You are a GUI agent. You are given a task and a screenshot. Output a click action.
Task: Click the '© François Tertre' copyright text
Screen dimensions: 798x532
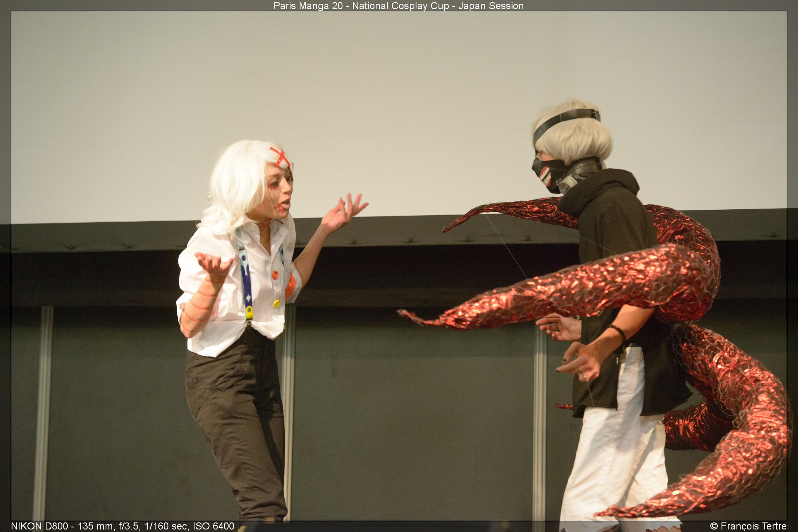click(748, 526)
